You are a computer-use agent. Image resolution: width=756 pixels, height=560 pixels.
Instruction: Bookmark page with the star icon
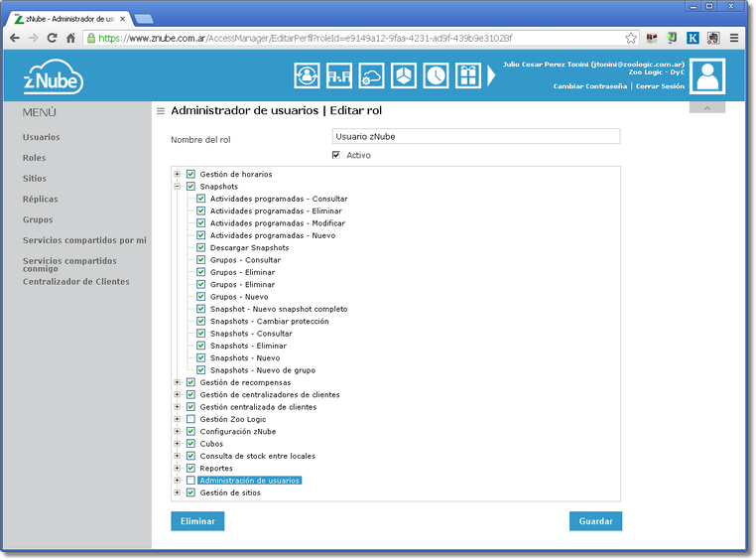(x=631, y=38)
